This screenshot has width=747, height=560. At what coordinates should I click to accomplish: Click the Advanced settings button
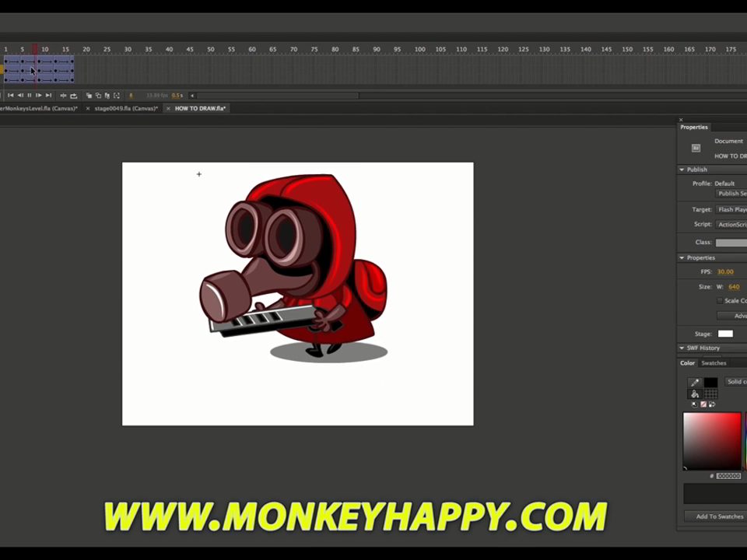pyautogui.click(x=732, y=316)
